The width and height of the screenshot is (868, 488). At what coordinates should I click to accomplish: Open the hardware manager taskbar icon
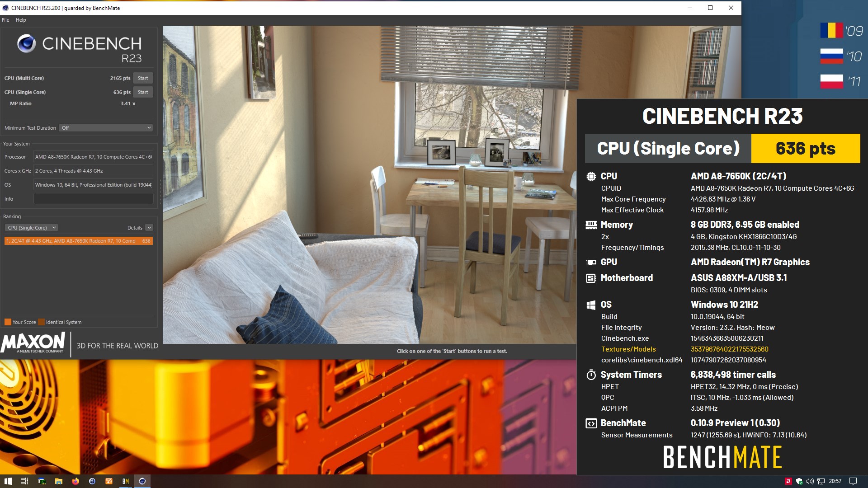[42, 481]
